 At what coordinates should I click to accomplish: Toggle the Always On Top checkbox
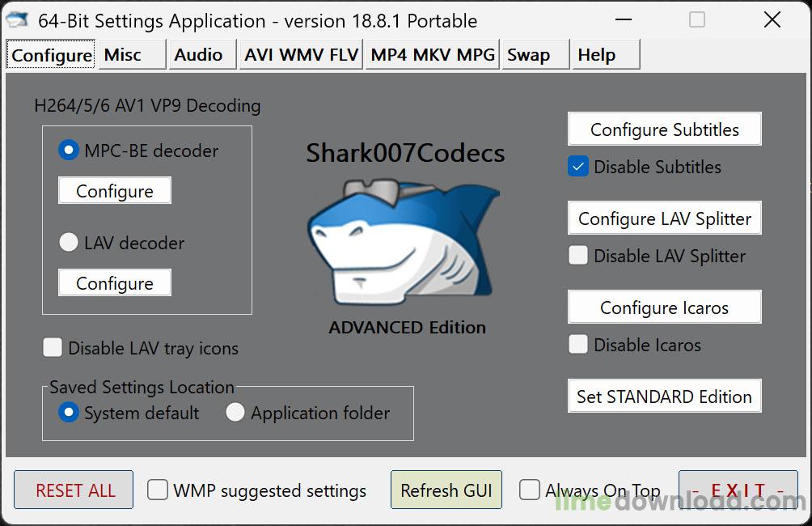(529, 490)
